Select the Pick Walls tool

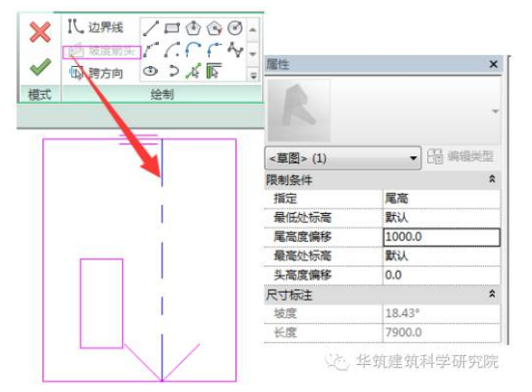(214, 71)
